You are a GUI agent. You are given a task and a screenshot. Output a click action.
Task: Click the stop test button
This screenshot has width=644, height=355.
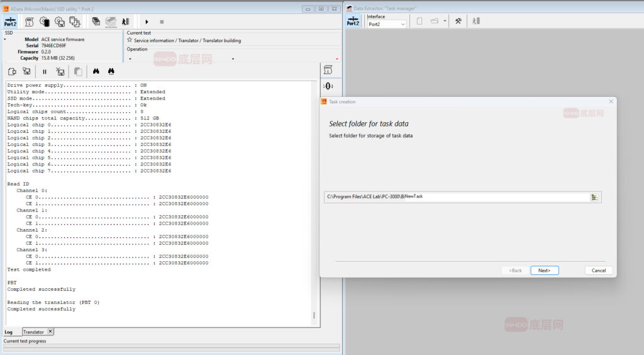[x=162, y=22]
